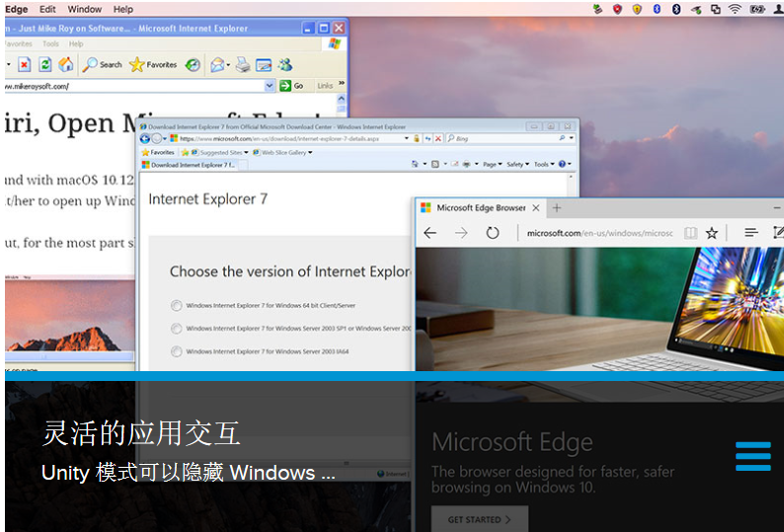Expand address dropdown in mikeroysoft.com address bar

(x=269, y=86)
